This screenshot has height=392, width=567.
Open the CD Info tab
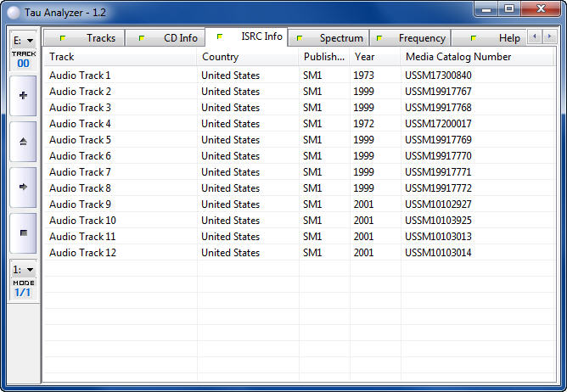click(x=171, y=38)
